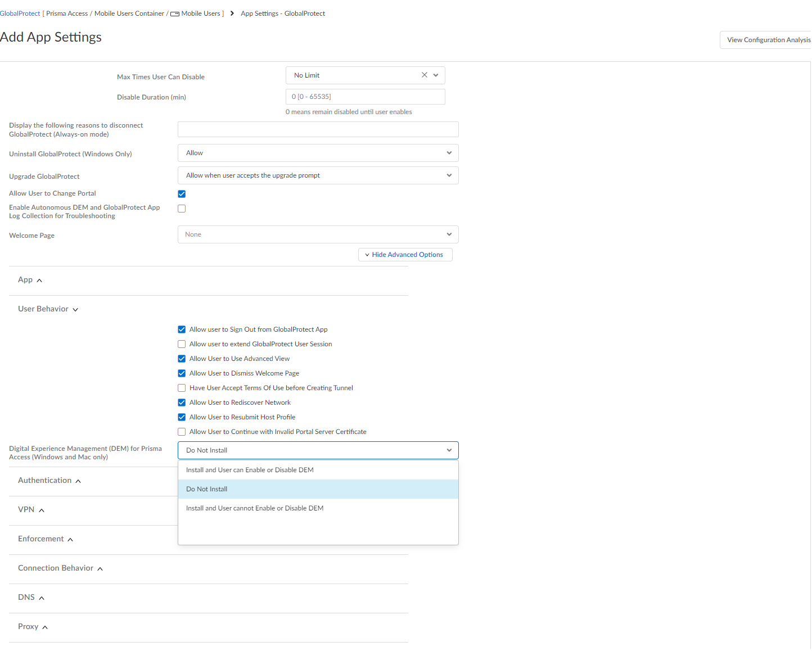Click Hide Advanced Options button

tap(405, 255)
